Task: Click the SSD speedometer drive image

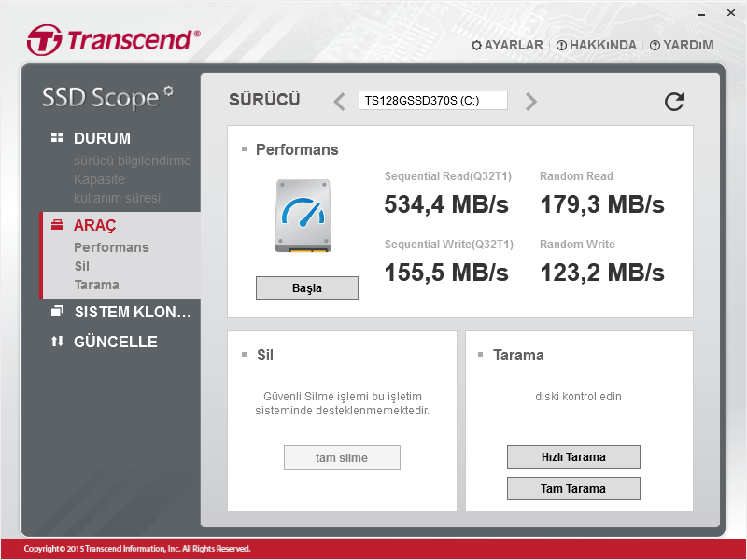Action: 303,216
